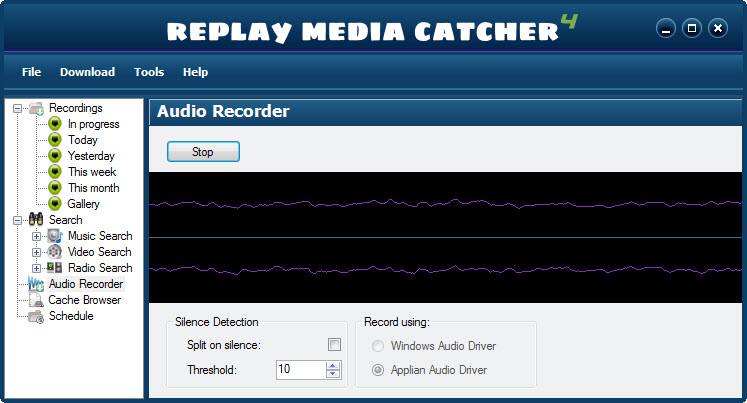
Task: Click the Audio Recorder waveform icon
Action: point(36,284)
